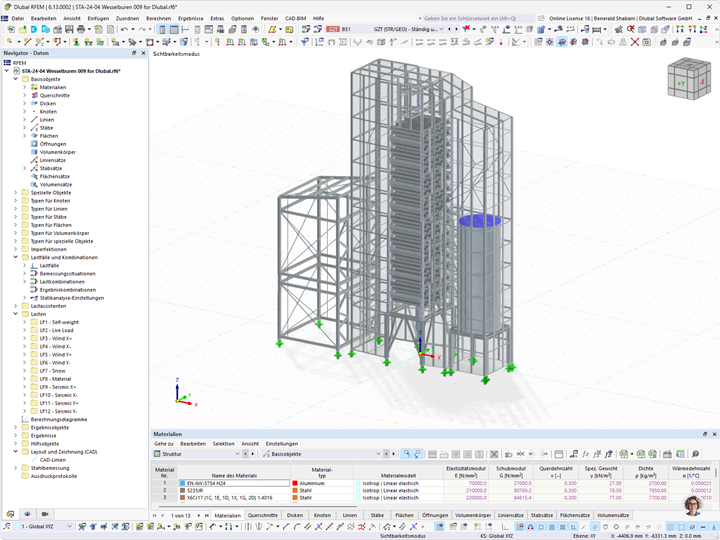720x540 pixels.
Task: Click the next record arrow beside 1 von 13
Action: [199, 516]
